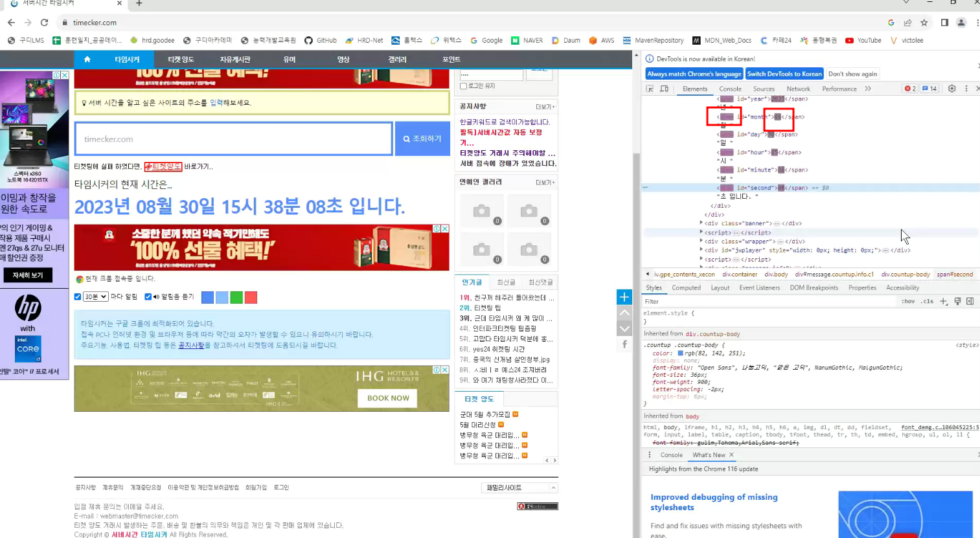The height and width of the screenshot is (538, 980).
Task: Click the blue plus floating button
Action: point(624,297)
